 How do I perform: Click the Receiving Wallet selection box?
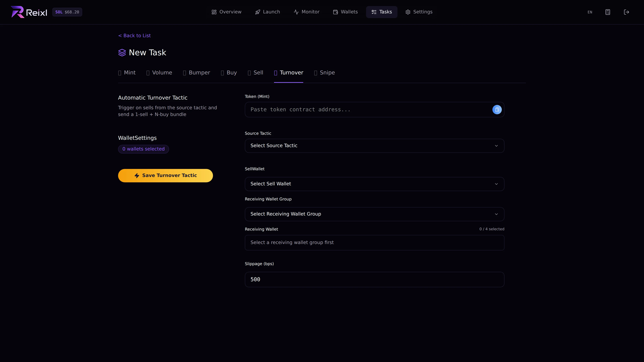point(374,243)
